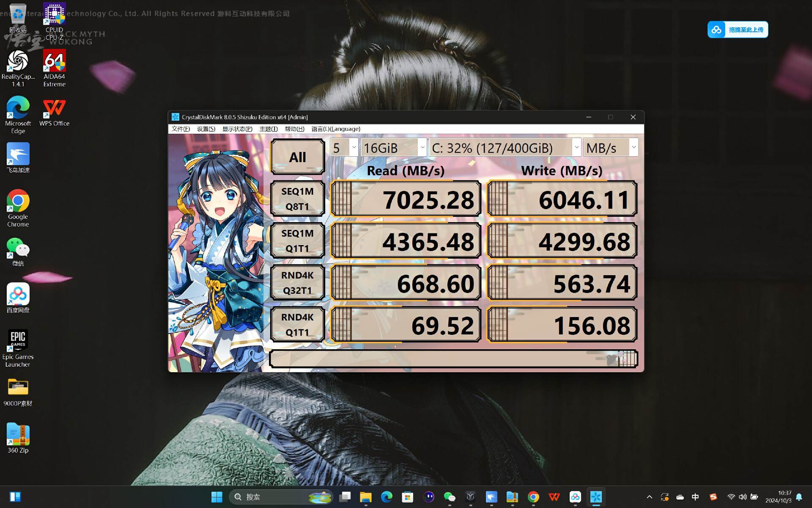Run the SEQ1M Q8T1 test button
Viewport: 812px width, 508px height.
pyautogui.click(x=297, y=199)
